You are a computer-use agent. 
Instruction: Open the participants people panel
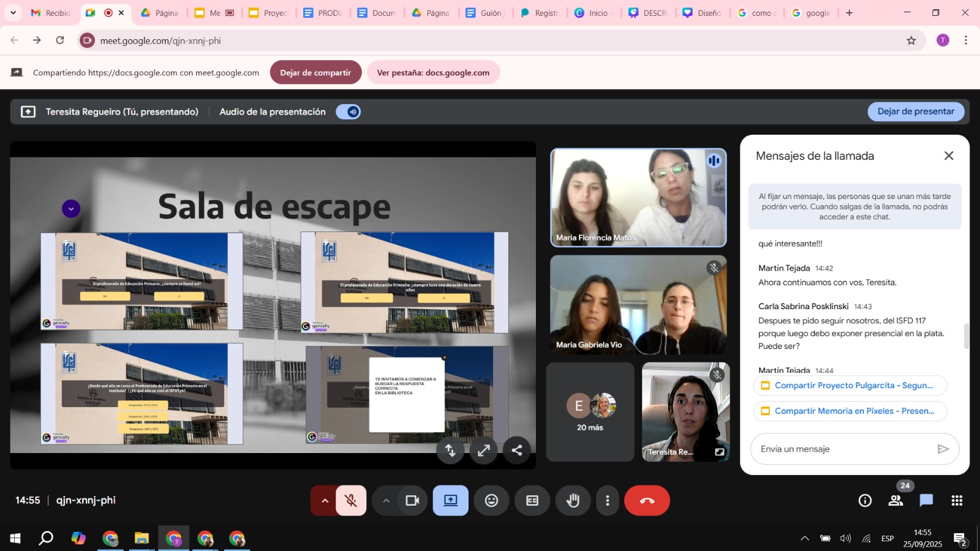coord(895,501)
